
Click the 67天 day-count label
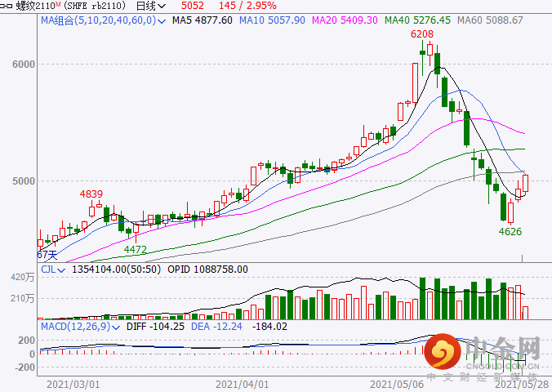pyautogui.click(x=47, y=255)
